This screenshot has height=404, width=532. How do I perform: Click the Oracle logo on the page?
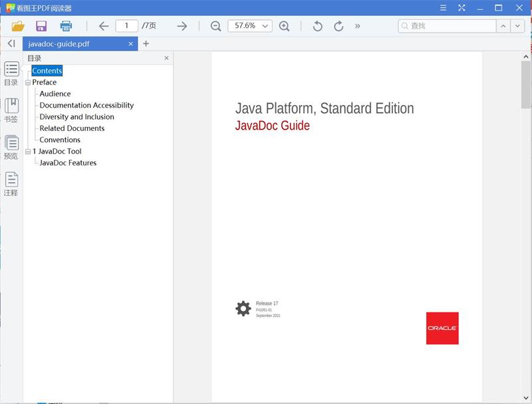pyautogui.click(x=442, y=328)
